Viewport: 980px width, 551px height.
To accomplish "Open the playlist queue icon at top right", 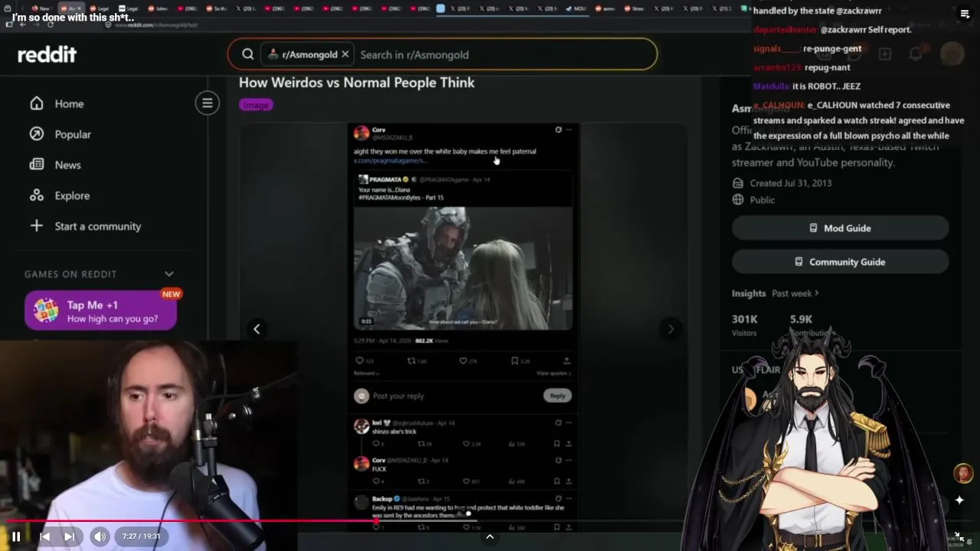I will pos(965,13).
